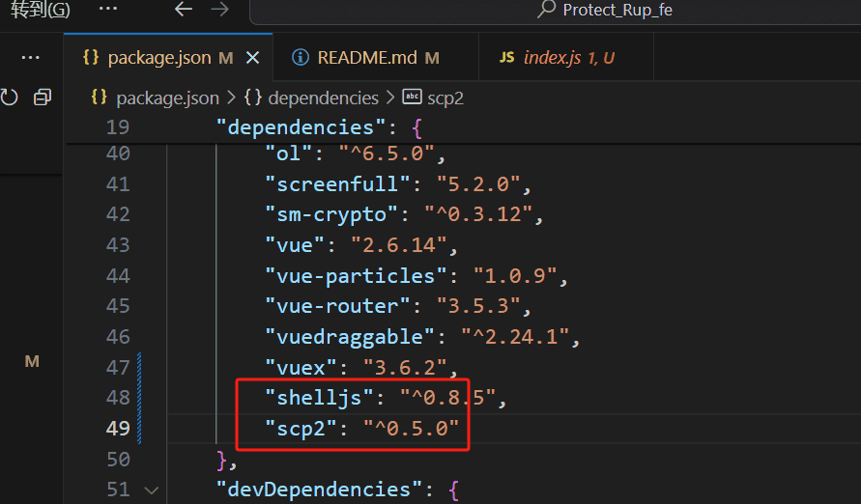This screenshot has height=504, width=861.
Task: Collapse all folders in the explorer
Action: (43, 98)
